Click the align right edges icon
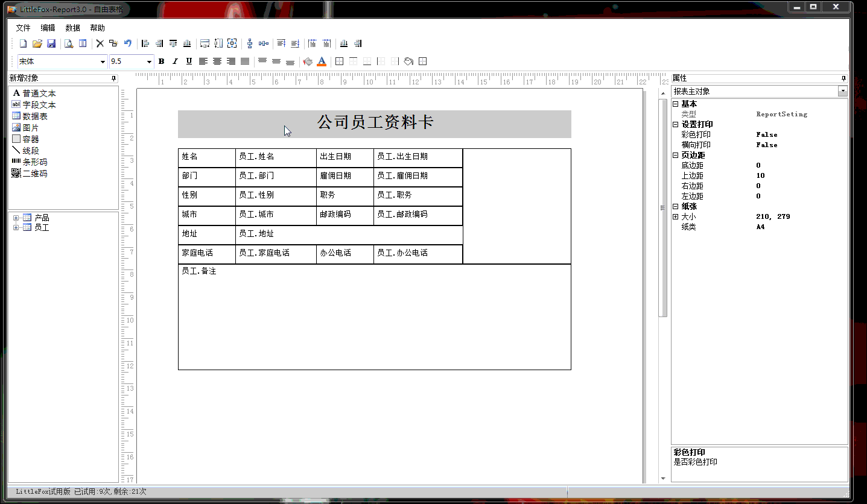The image size is (867, 504). pyautogui.click(x=159, y=43)
